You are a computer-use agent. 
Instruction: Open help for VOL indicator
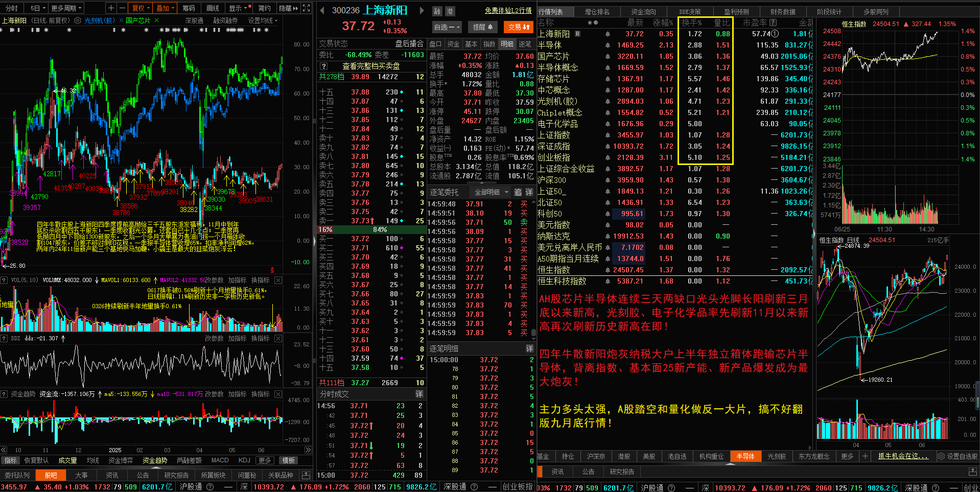[x=4, y=280]
